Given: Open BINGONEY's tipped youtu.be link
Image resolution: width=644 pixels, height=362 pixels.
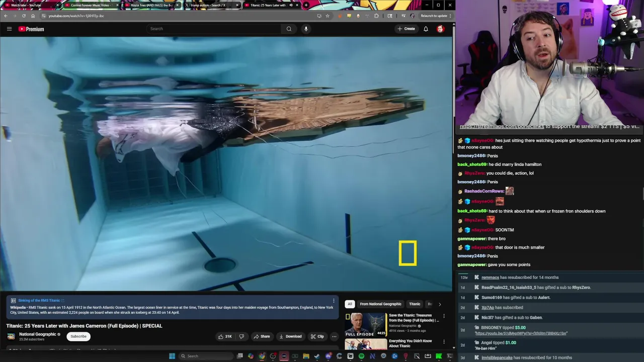Looking at the screenshot, I should click(521, 333).
